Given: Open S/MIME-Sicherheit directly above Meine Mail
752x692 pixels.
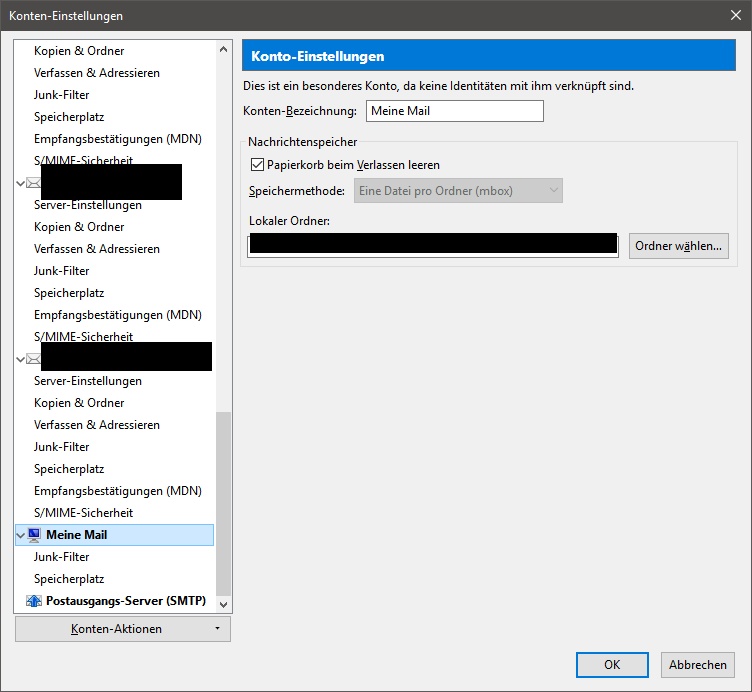Looking at the screenshot, I should pyautogui.click(x=83, y=513).
